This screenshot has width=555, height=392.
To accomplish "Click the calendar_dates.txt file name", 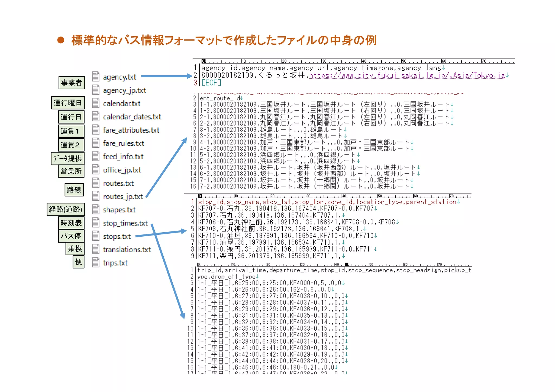I will (132, 117).
